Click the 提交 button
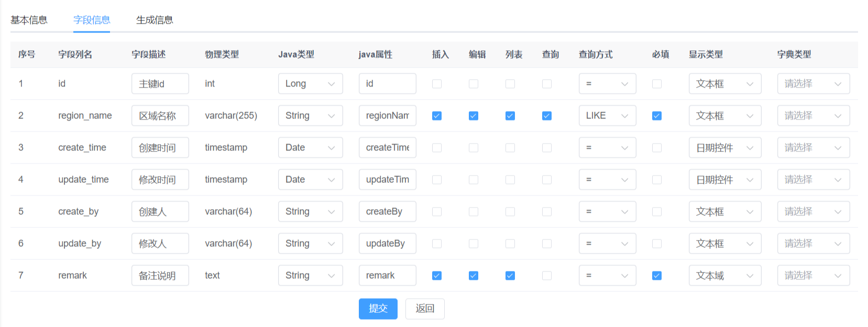The height and width of the screenshot is (327, 868). point(378,309)
